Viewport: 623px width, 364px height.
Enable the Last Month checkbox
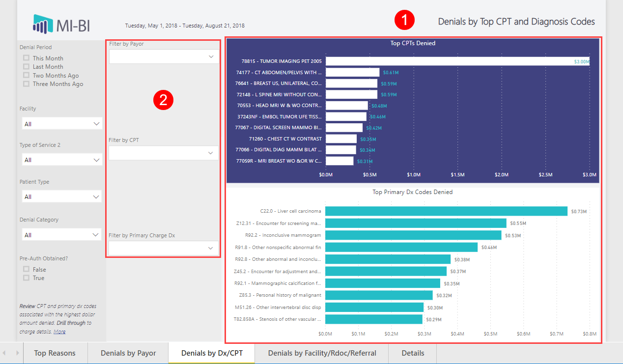point(26,67)
